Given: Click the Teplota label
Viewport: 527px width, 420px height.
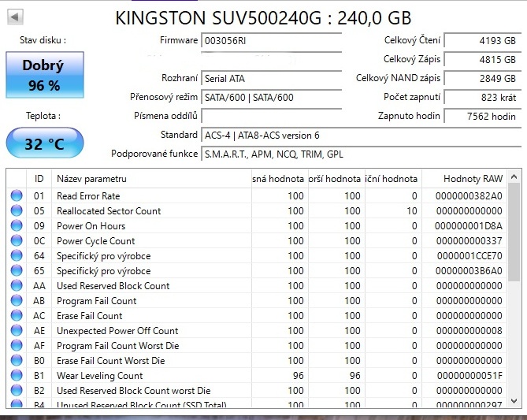Looking at the screenshot, I should click(43, 116).
